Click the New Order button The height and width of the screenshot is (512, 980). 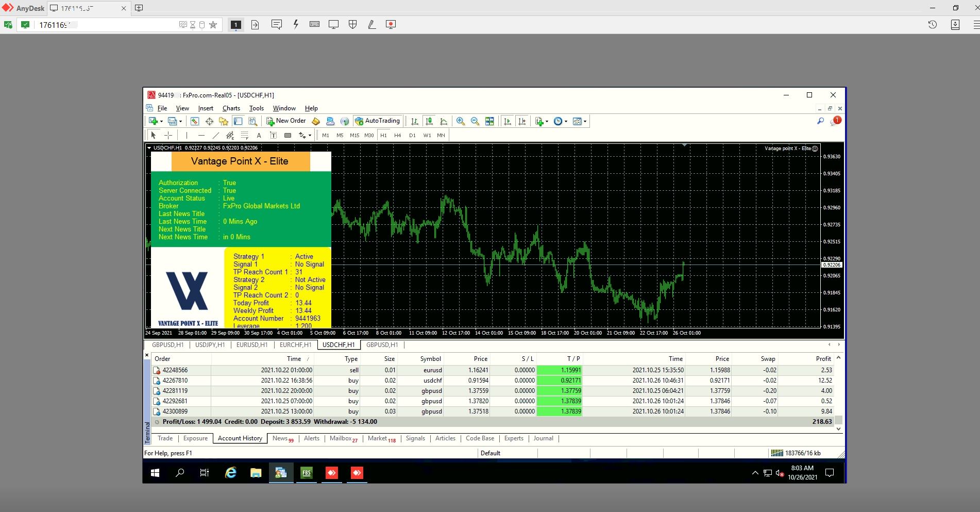[x=286, y=121]
